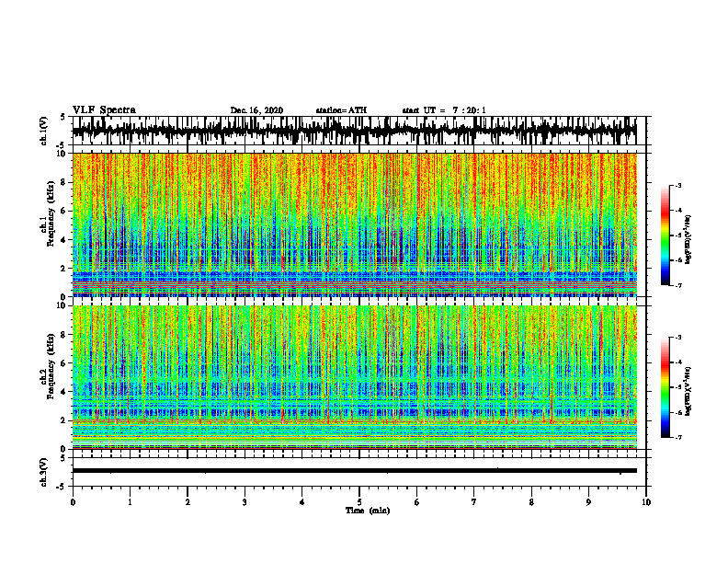Click the ch.2 colorbar "log(PSD)" unit label

[x=688, y=391]
